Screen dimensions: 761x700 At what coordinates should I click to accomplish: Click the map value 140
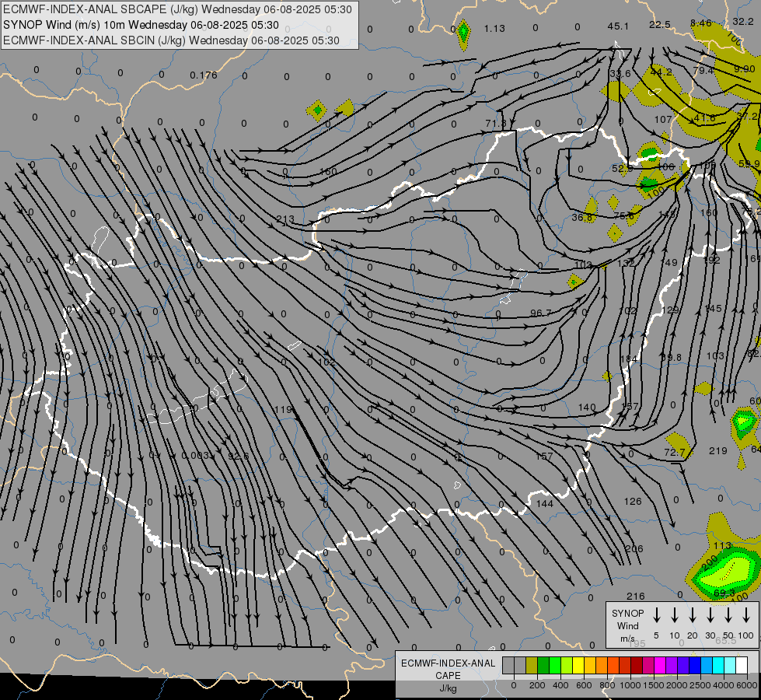[587, 407]
